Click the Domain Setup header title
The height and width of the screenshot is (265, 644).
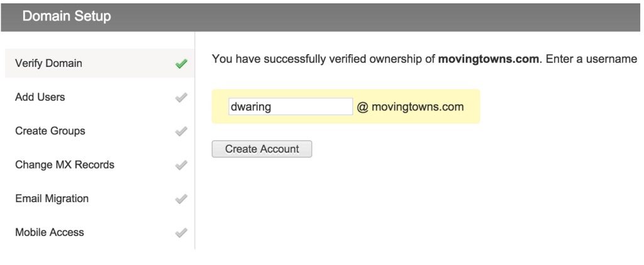click(x=67, y=16)
